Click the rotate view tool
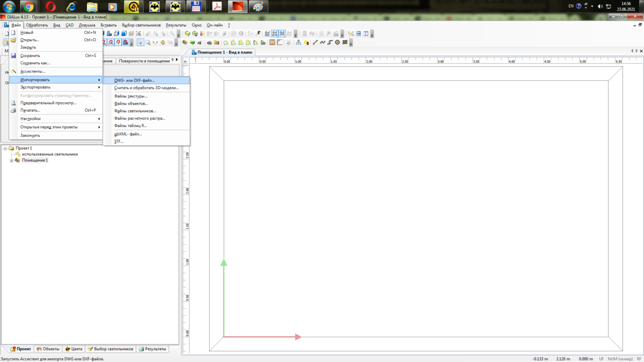The height and width of the screenshot is (362, 644). pyautogui.click(x=155, y=42)
